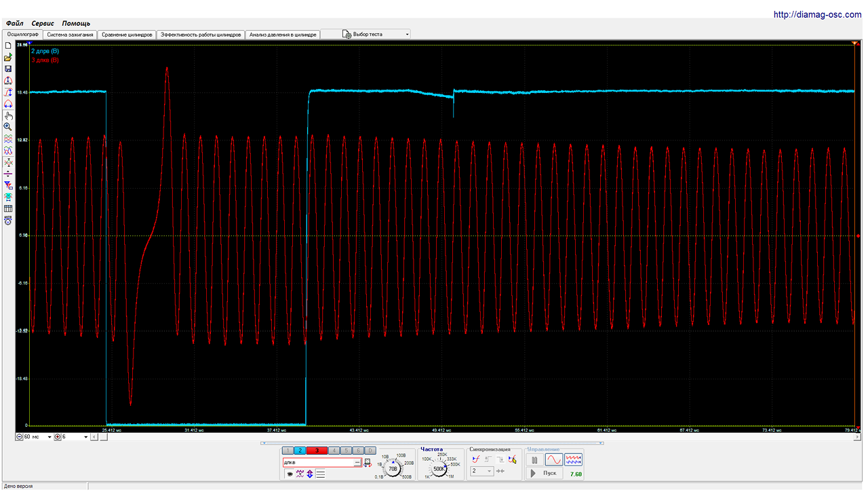Toggle channel 5 button
The width and height of the screenshot is (868, 492).
(346, 451)
